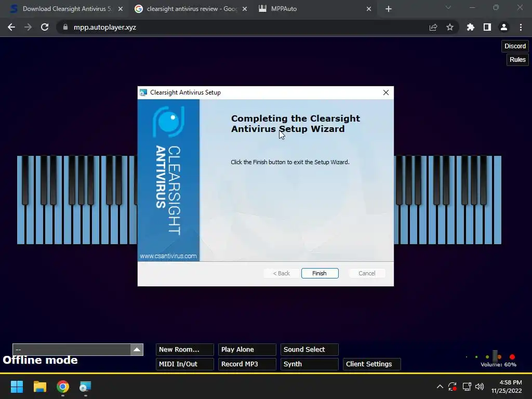Open the Synth button
The width and height of the screenshot is (532, 399).
(310, 364)
